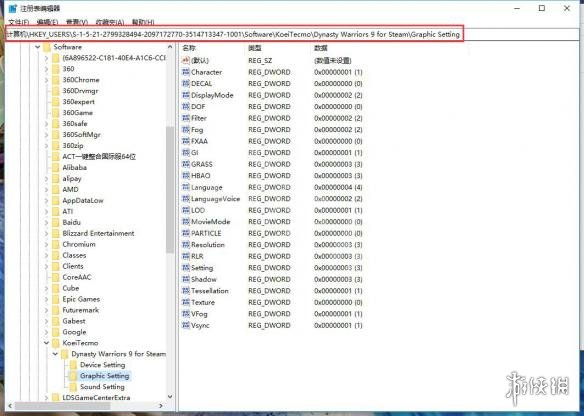Expand the Baidu registry key
Image resolution: width=584 pixels, height=416 pixels.
point(46,222)
